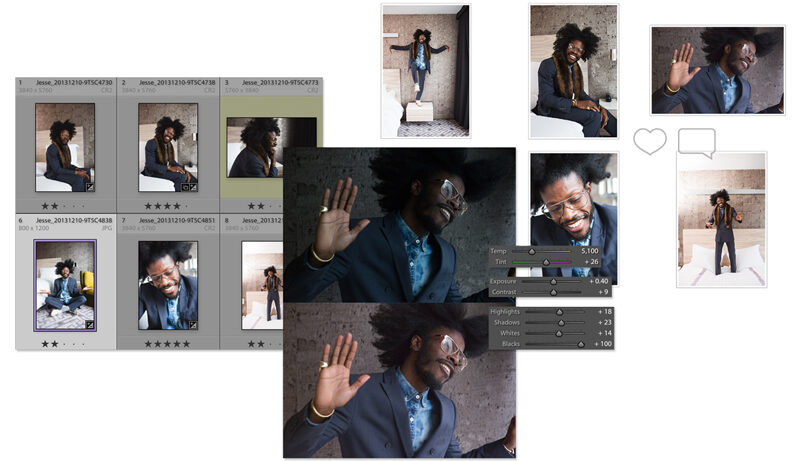This screenshot has height=461, width=800.
Task: Click the Exposure slider label
Action: pos(503,281)
